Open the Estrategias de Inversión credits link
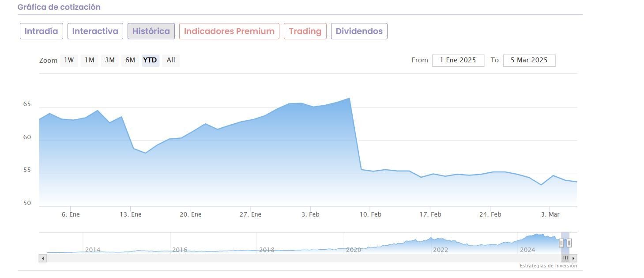Screen dimensions: 644x278 point(548,266)
